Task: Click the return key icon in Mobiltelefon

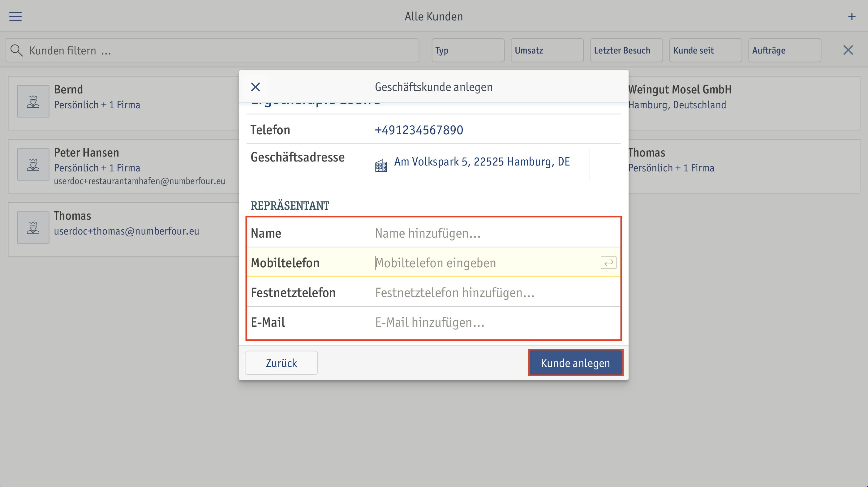Action: pyautogui.click(x=608, y=263)
